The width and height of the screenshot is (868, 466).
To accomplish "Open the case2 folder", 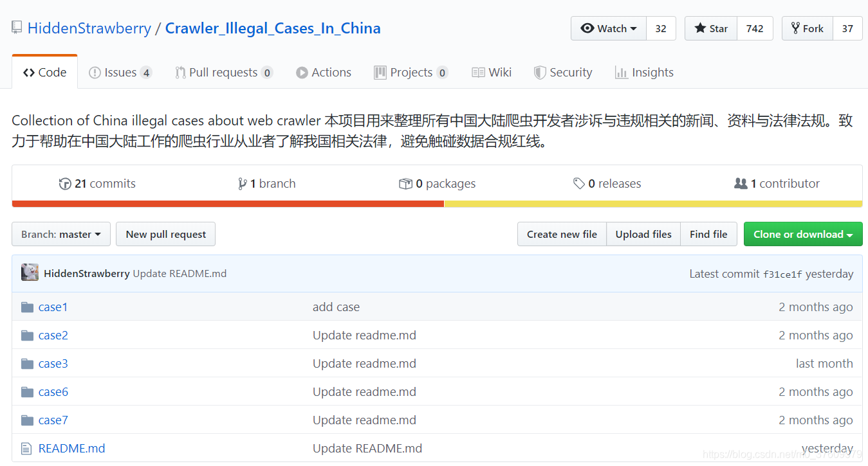I will pyautogui.click(x=53, y=336).
